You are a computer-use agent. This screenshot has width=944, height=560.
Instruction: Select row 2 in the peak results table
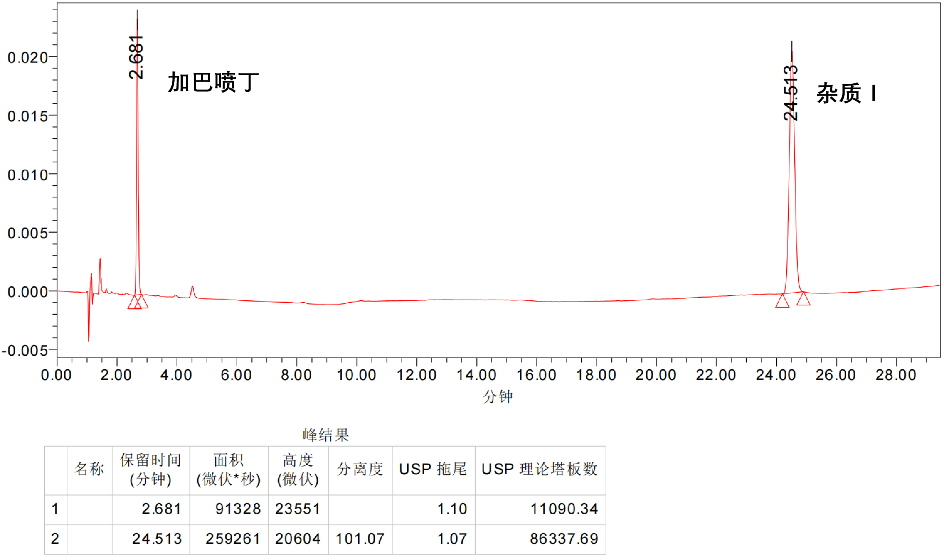(55, 539)
